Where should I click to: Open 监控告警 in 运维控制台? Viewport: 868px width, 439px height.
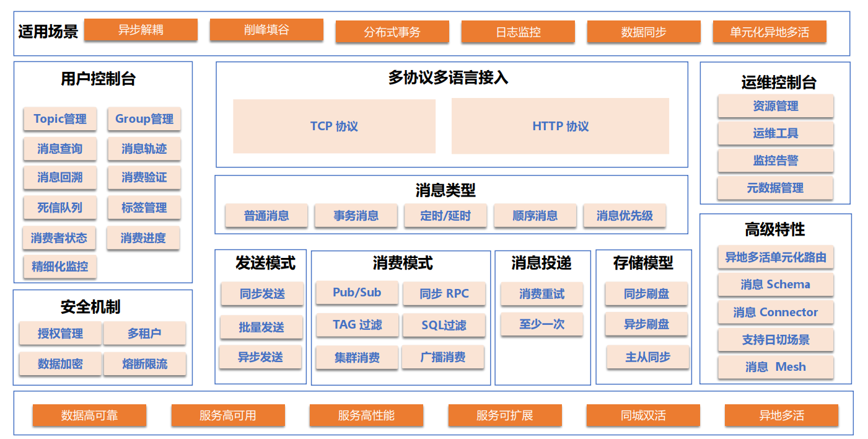pyautogui.click(x=775, y=161)
